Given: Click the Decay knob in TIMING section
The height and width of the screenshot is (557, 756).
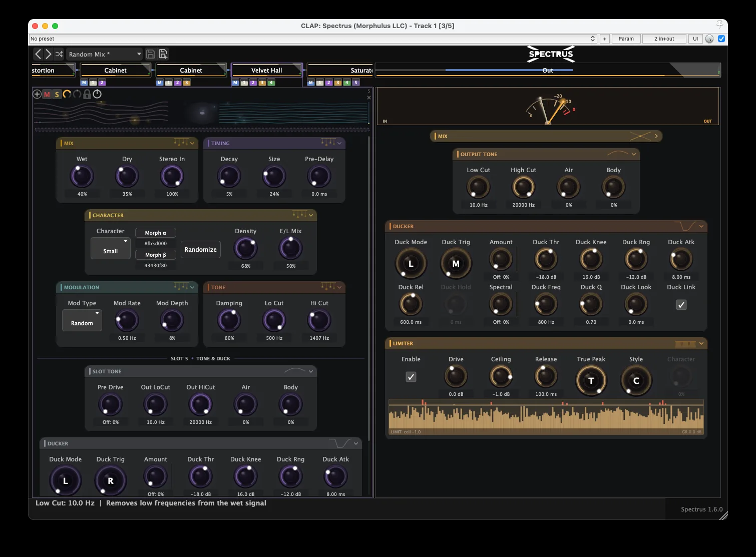Looking at the screenshot, I should tap(229, 177).
